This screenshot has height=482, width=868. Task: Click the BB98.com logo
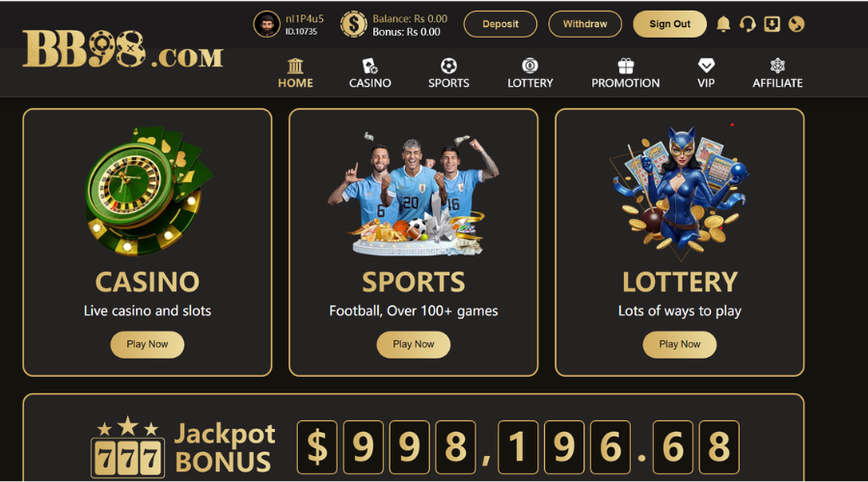tap(122, 49)
